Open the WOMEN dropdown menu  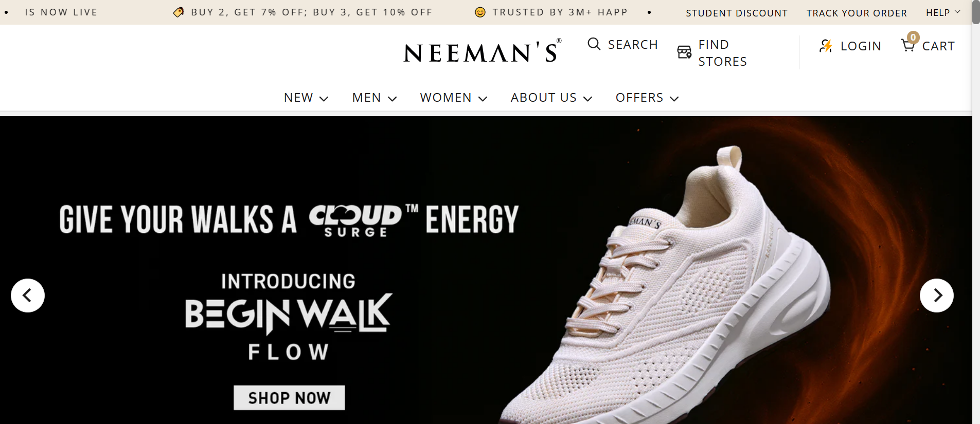pyautogui.click(x=453, y=98)
